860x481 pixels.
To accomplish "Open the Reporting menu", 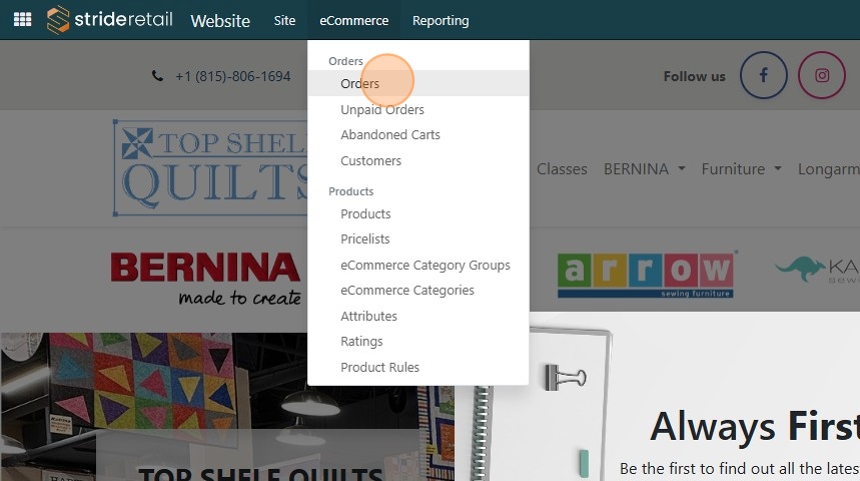I will pyautogui.click(x=440, y=20).
